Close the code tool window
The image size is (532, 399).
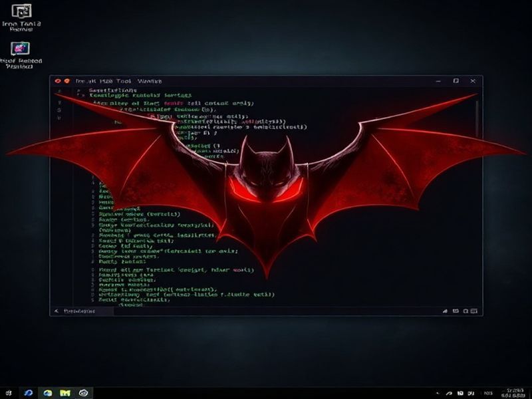pyautogui.click(x=473, y=80)
